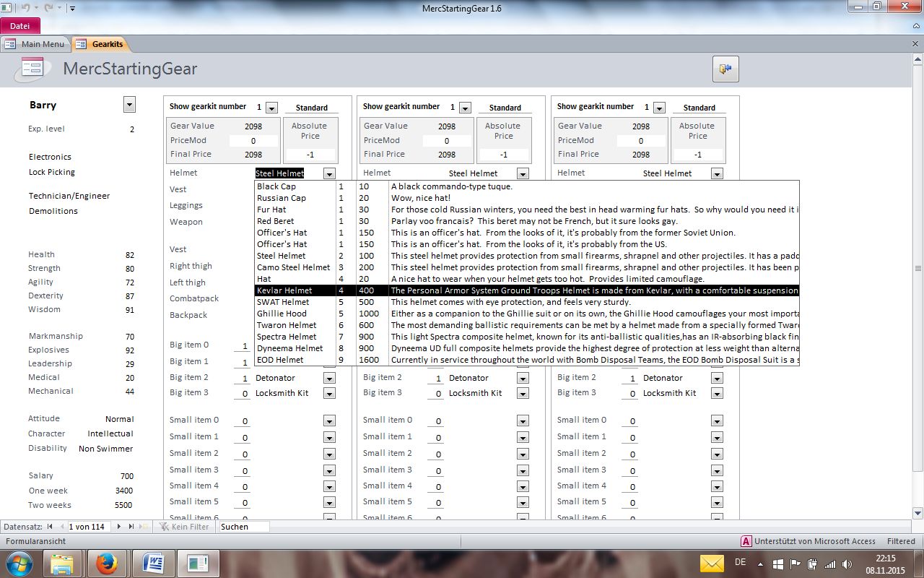The image size is (924, 578).
Task: Click the Filtered status bar indicator
Action: [x=901, y=541]
